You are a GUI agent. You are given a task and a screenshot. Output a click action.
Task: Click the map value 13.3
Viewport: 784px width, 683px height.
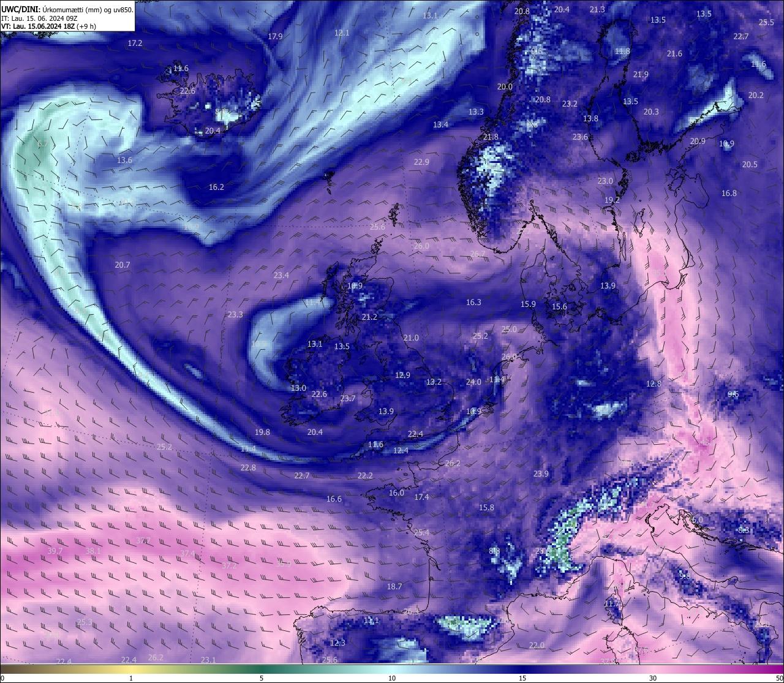pyautogui.click(x=476, y=112)
